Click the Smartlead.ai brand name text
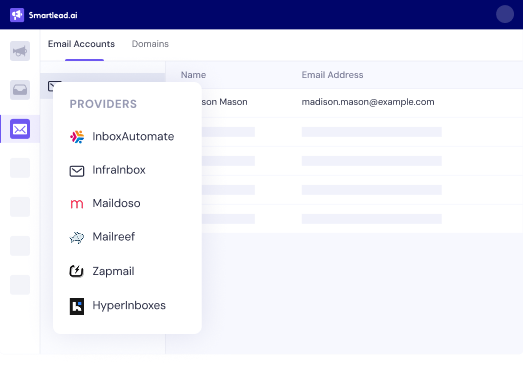The height and width of the screenshot is (370, 523). pyautogui.click(x=53, y=15)
